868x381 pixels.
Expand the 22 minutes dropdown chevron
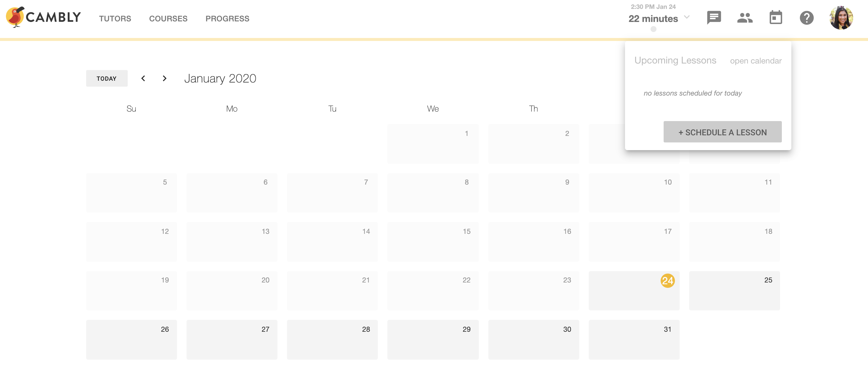687,17
